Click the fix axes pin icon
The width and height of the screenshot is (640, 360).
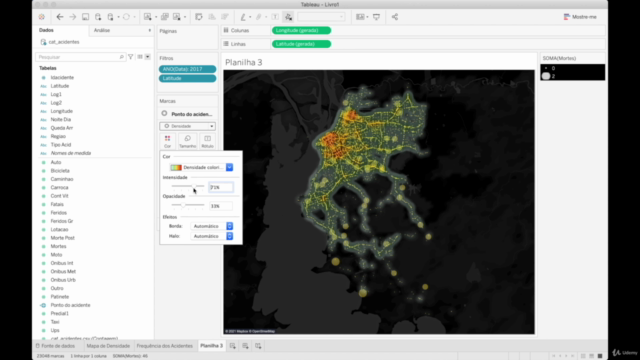point(288,17)
